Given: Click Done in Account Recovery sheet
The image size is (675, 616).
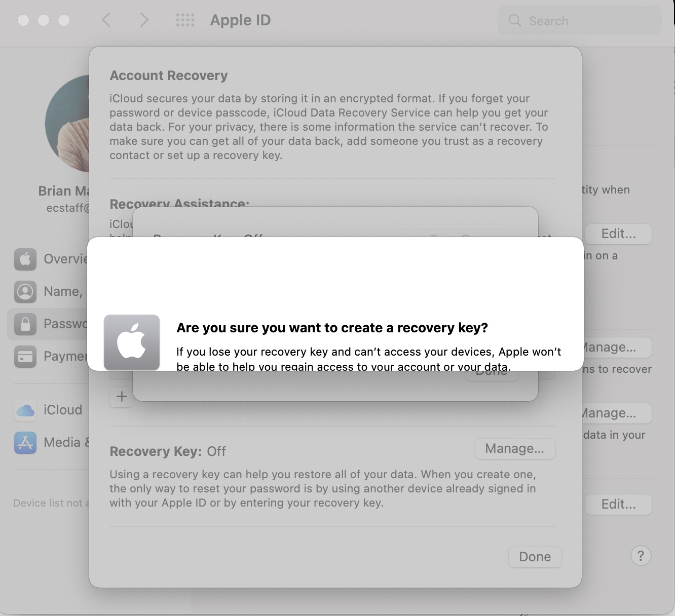Looking at the screenshot, I should (x=535, y=557).
